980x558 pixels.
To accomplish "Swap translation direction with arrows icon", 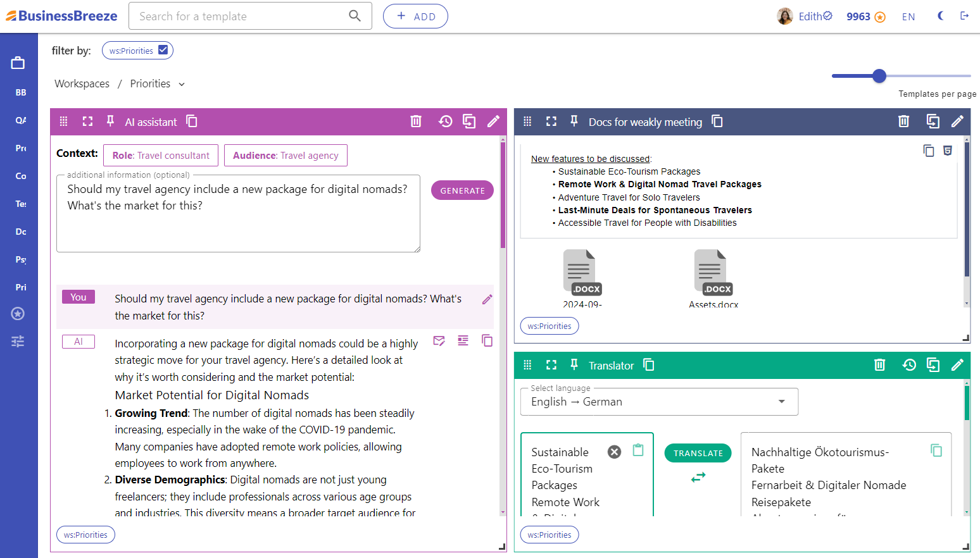I will point(698,476).
